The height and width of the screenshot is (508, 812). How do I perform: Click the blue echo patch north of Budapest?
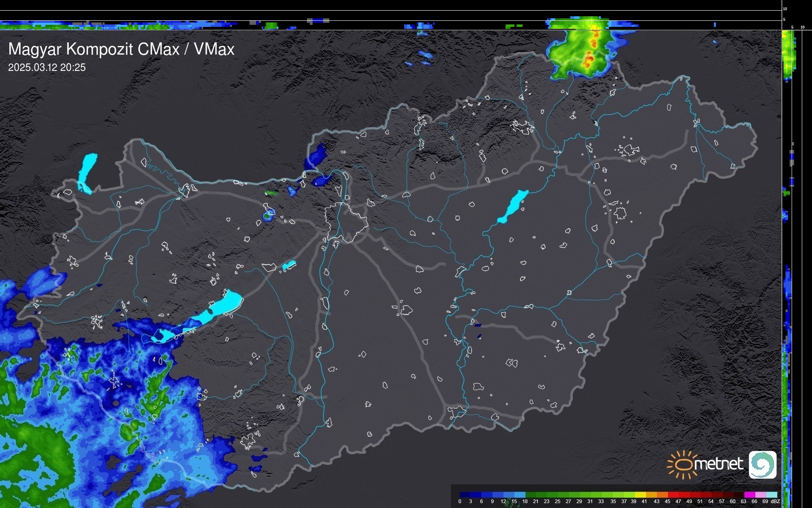click(317, 157)
